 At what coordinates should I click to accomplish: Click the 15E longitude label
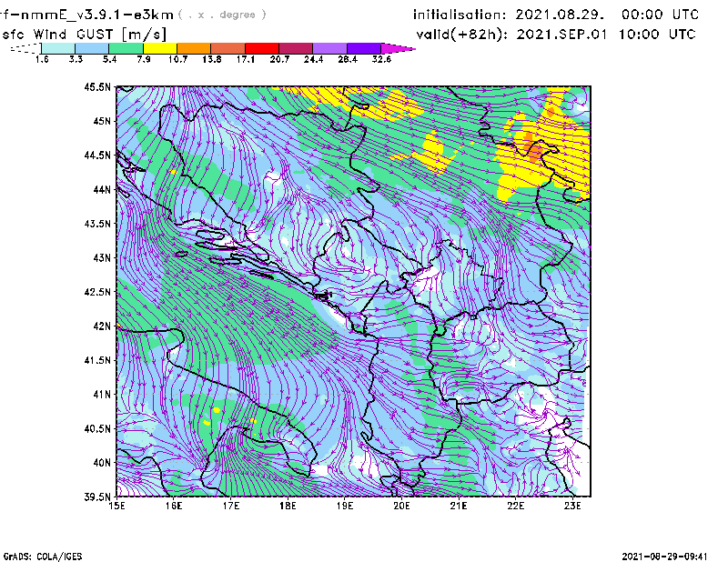[116, 506]
